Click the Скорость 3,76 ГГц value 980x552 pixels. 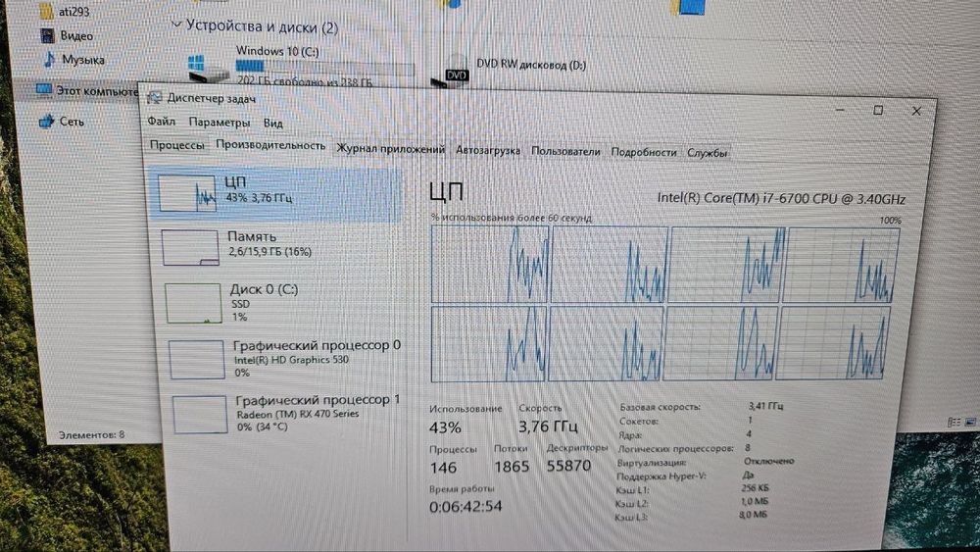[x=548, y=427]
